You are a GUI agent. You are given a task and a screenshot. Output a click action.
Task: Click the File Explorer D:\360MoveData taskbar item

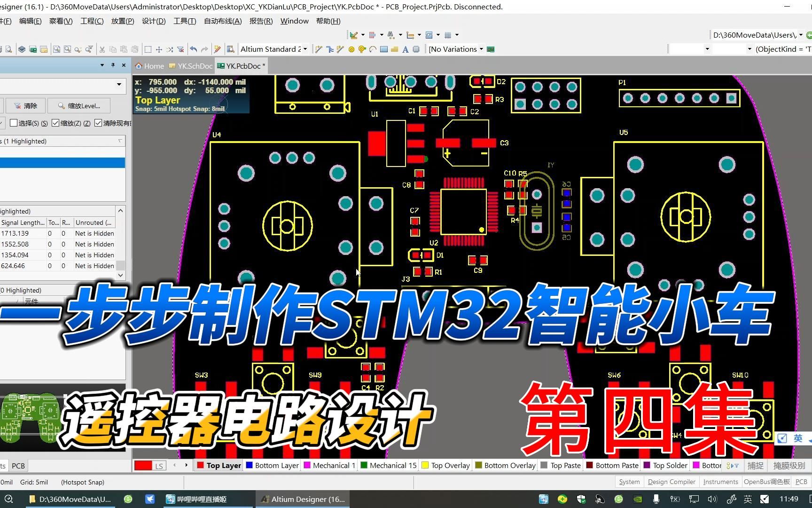[x=70, y=499]
